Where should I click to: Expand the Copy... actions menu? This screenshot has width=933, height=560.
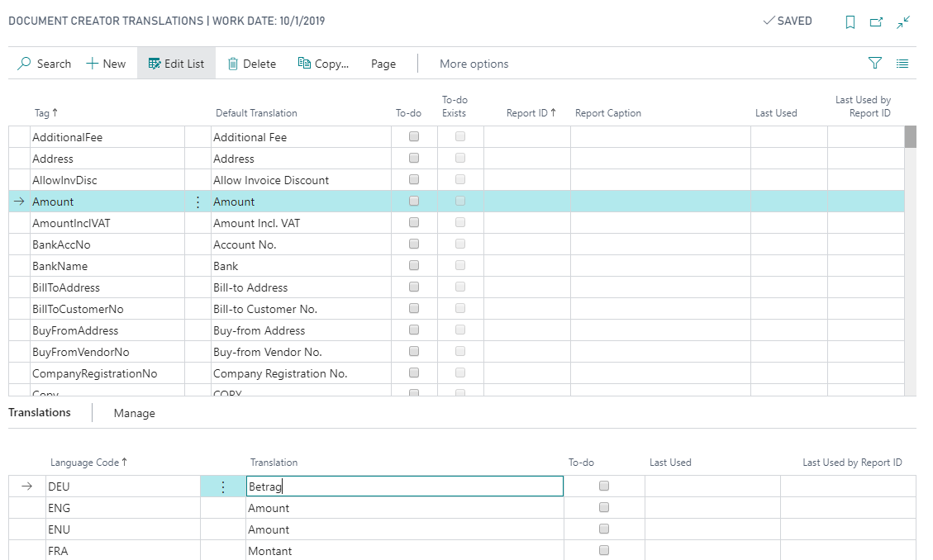coord(324,64)
